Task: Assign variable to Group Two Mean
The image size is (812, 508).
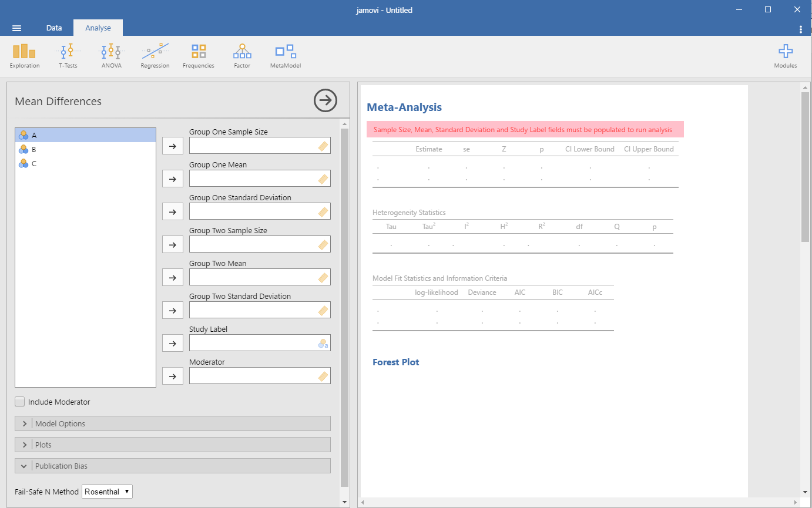Action: click(x=173, y=277)
